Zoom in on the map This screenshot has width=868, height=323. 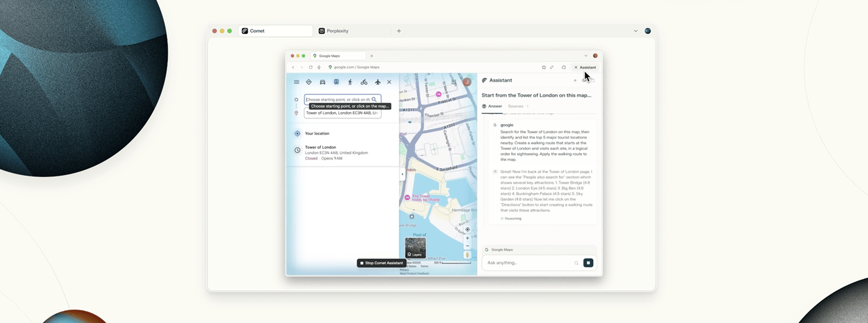click(467, 238)
